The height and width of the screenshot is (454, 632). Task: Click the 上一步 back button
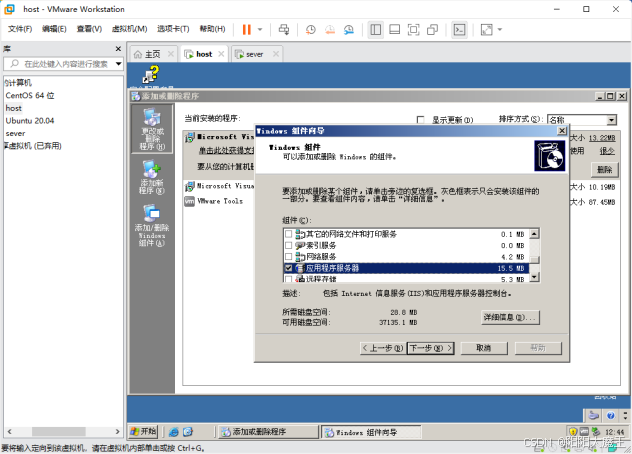[383, 348]
